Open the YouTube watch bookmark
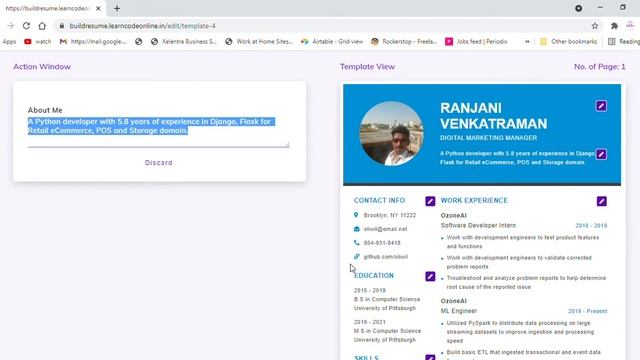 tap(38, 42)
